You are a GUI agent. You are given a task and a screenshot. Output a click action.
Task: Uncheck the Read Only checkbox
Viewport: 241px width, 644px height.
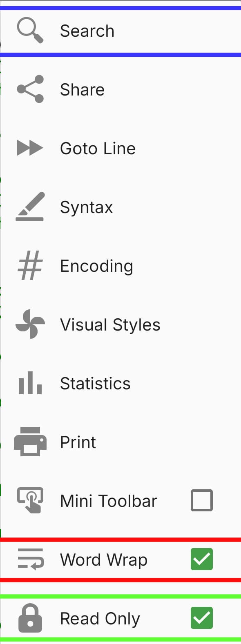point(201,618)
